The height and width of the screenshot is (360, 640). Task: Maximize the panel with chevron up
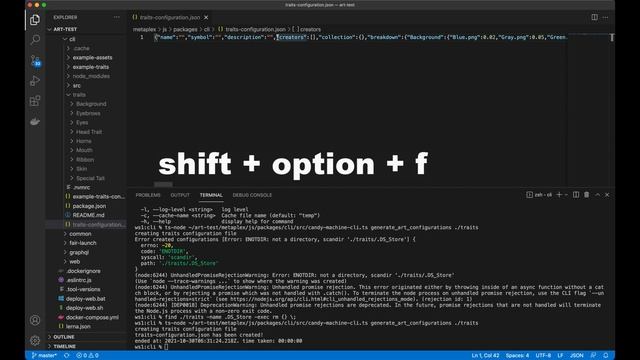pos(598,195)
